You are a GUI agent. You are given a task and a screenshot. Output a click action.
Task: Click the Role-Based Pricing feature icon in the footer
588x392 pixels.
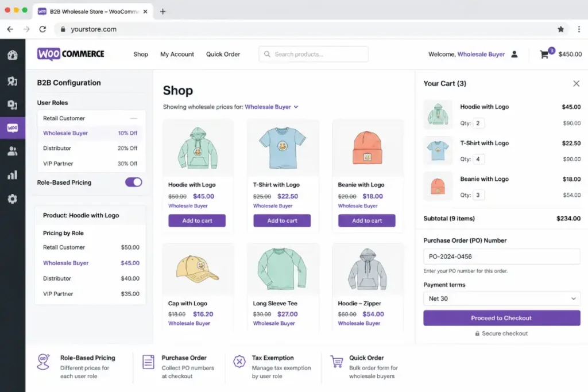pyautogui.click(x=44, y=362)
